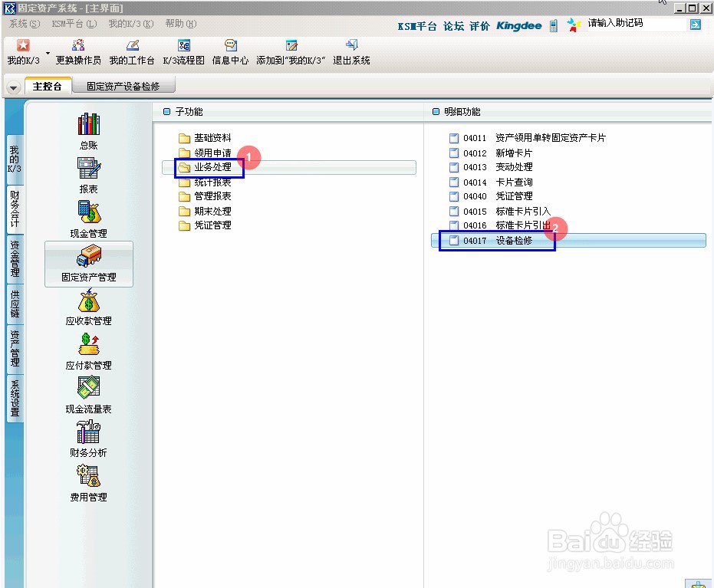Select the 系统设置 vertical side tab

point(15,398)
